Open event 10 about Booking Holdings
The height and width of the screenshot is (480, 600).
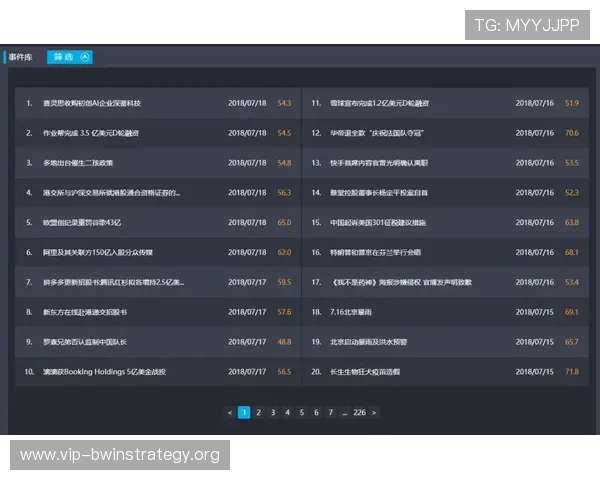tap(104, 372)
